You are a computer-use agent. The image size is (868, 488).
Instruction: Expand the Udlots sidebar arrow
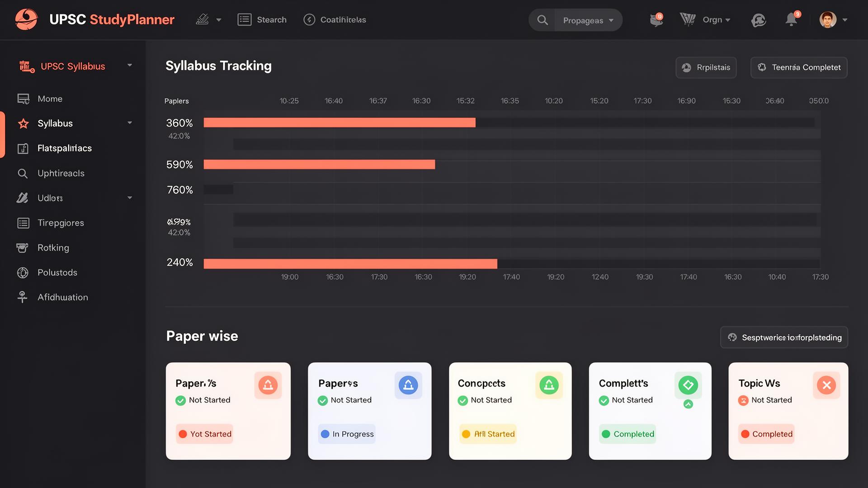coord(130,198)
